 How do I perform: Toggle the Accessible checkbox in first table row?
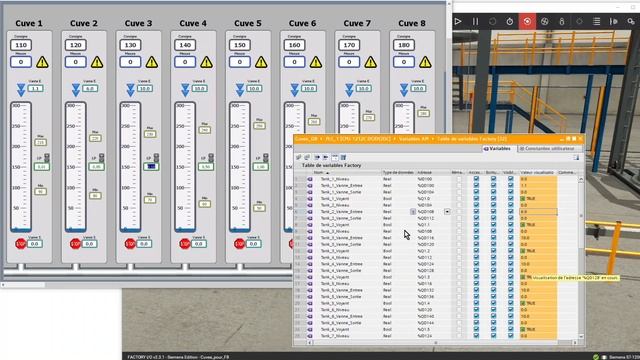476,179
